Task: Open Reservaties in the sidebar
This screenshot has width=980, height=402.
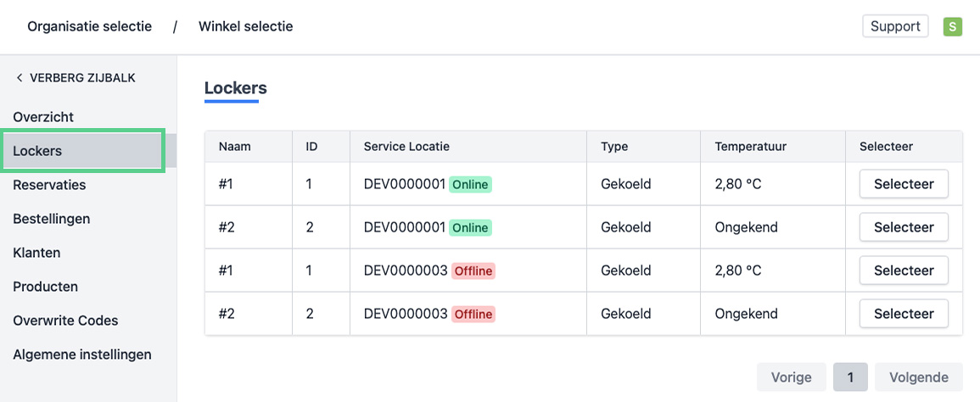Action: 49,185
